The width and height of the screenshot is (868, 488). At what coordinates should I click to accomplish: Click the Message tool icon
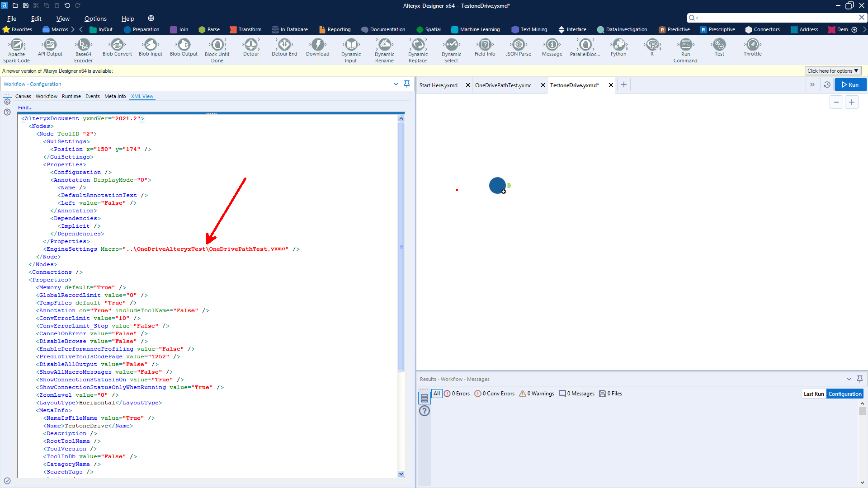552,45
